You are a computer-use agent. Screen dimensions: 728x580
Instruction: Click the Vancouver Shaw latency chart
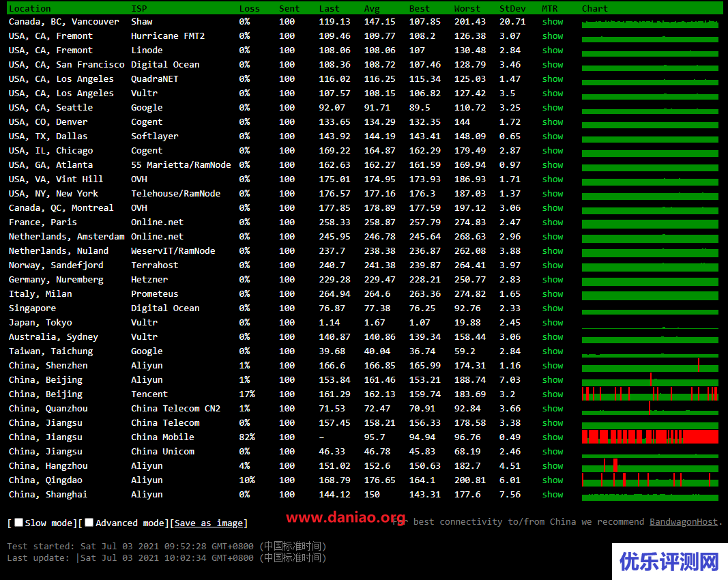tap(650, 23)
